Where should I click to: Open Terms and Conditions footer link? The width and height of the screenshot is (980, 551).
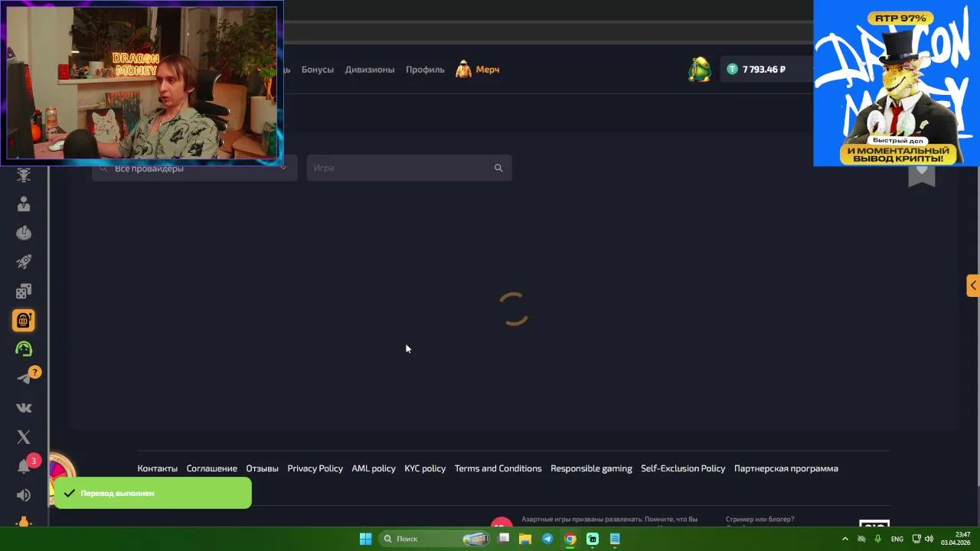[x=498, y=468]
